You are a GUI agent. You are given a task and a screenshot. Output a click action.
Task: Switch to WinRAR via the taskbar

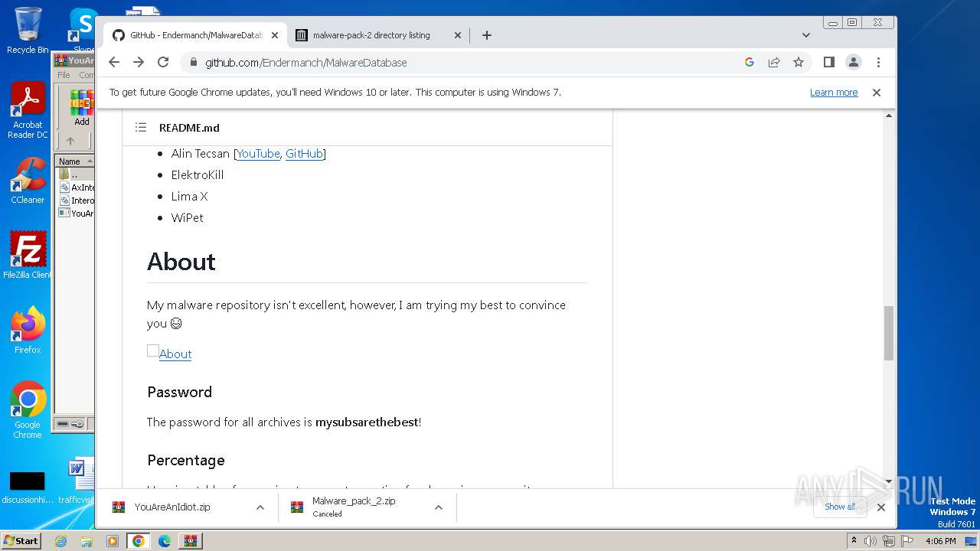tap(191, 541)
